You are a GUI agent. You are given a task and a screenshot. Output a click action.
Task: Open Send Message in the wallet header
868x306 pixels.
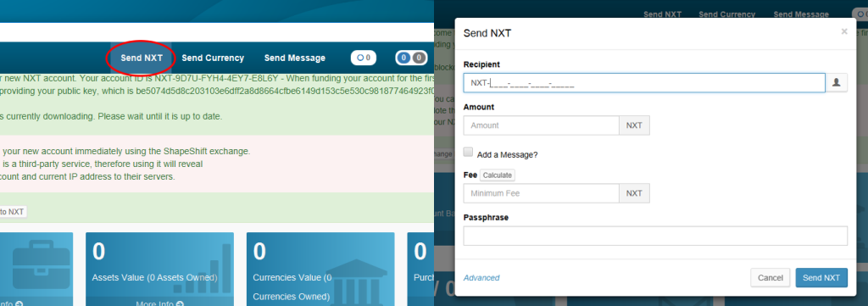click(x=294, y=58)
